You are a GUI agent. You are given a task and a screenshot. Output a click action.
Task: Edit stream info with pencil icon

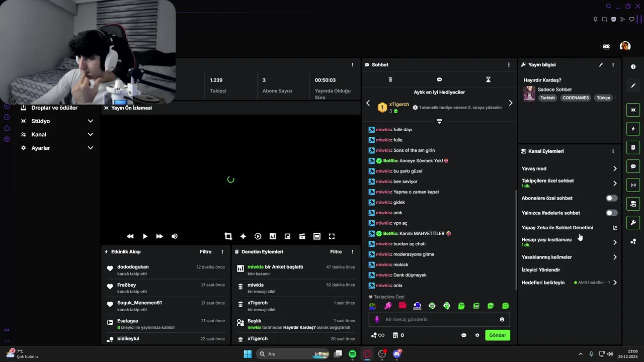601,65
